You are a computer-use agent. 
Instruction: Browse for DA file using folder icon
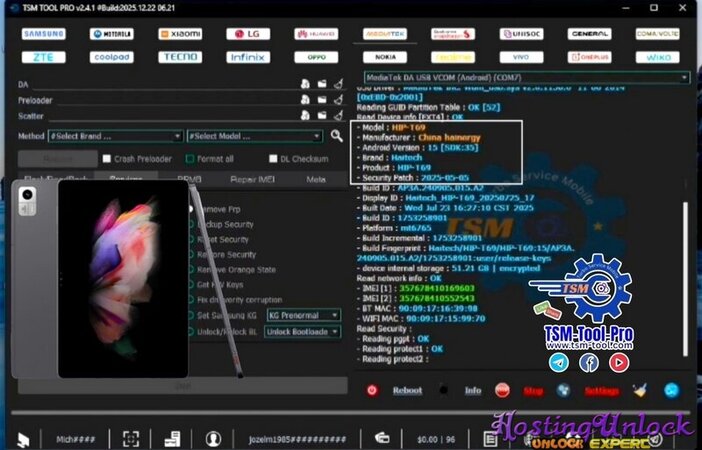322,85
